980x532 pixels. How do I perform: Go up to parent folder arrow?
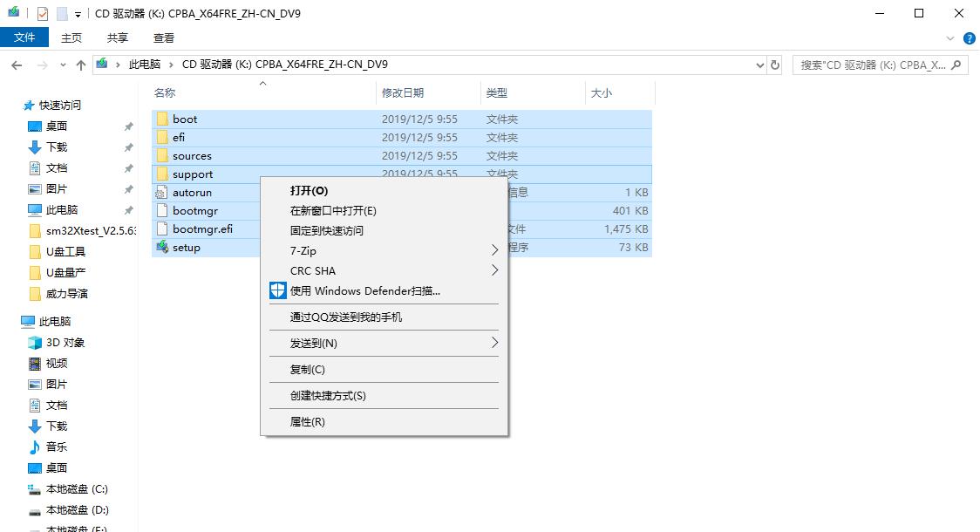click(x=80, y=64)
